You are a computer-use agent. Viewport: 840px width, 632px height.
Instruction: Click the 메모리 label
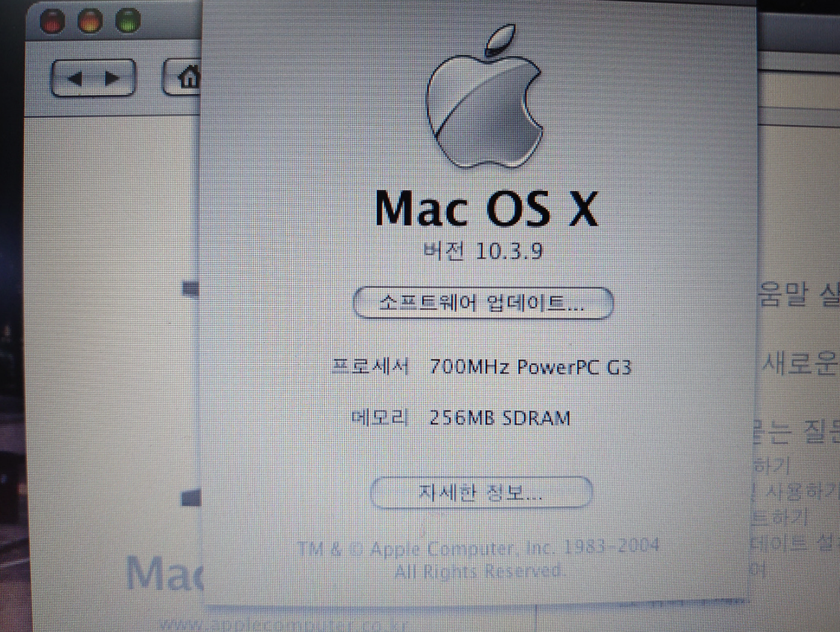tap(380, 417)
